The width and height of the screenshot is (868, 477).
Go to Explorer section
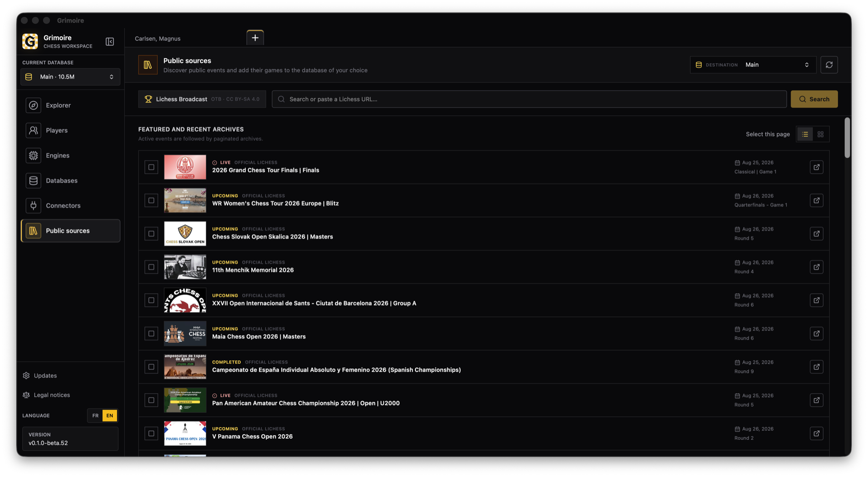(71, 105)
